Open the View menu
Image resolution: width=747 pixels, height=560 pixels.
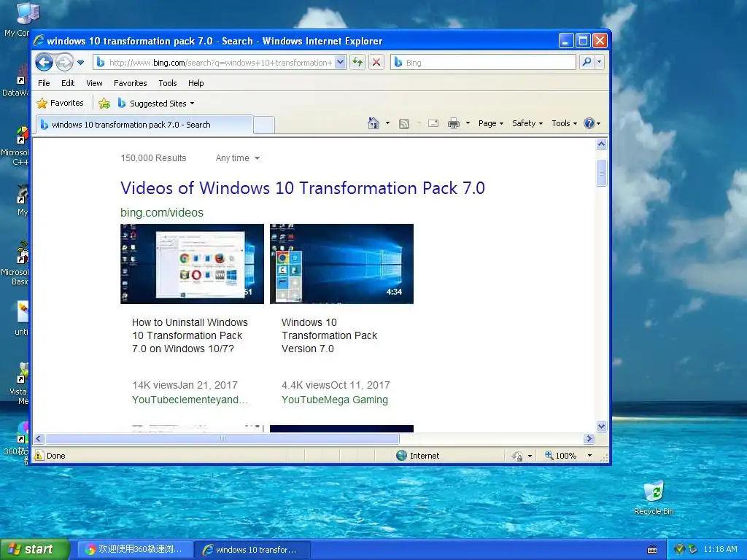[x=94, y=83]
